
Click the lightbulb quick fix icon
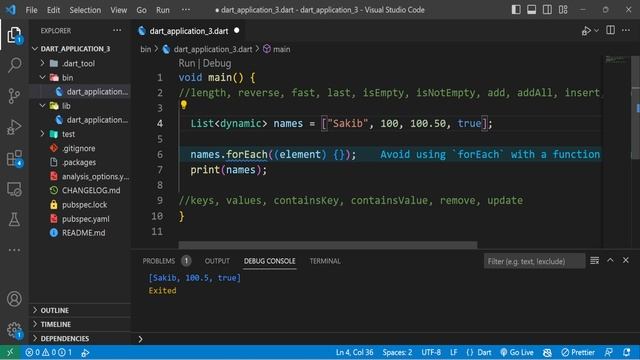pyautogui.click(x=184, y=105)
